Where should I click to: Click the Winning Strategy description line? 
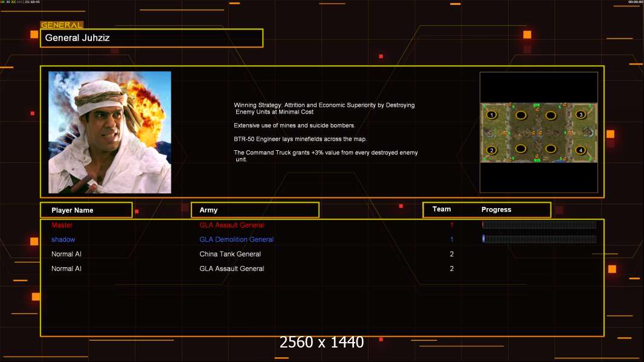tap(324, 108)
